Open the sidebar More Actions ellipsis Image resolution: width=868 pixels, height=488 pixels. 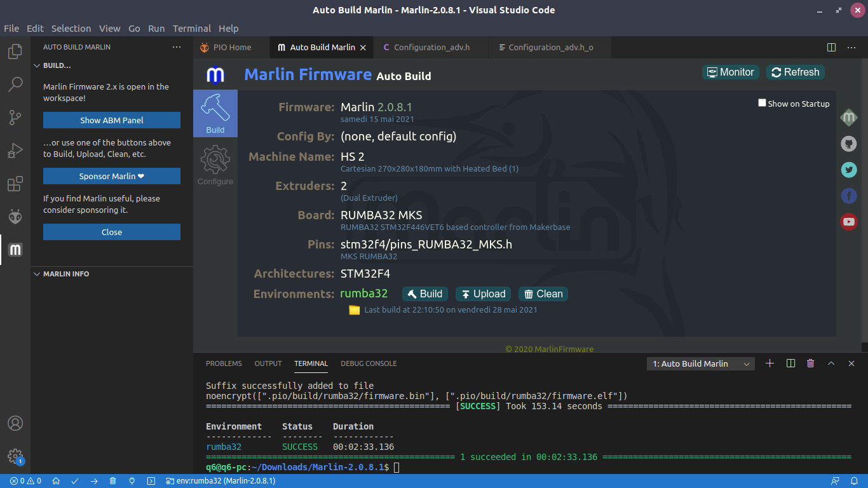click(x=177, y=47)
